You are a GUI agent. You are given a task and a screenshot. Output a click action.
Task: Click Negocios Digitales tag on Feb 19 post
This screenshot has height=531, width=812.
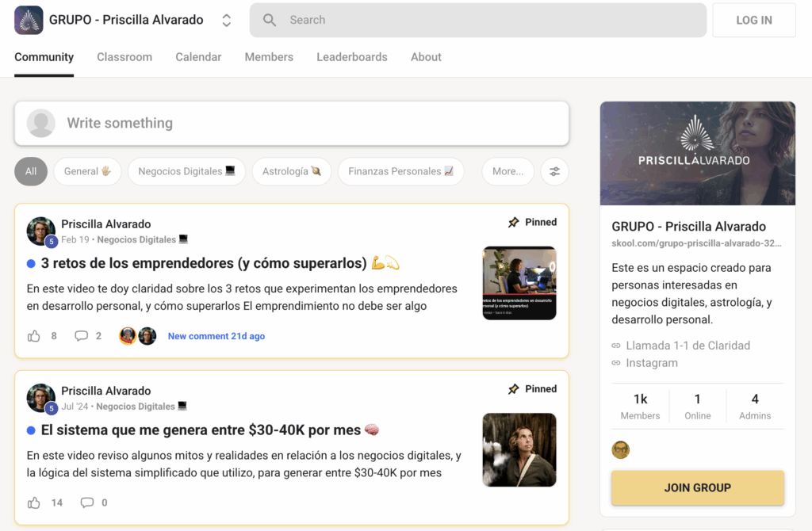tap(143, 239)
